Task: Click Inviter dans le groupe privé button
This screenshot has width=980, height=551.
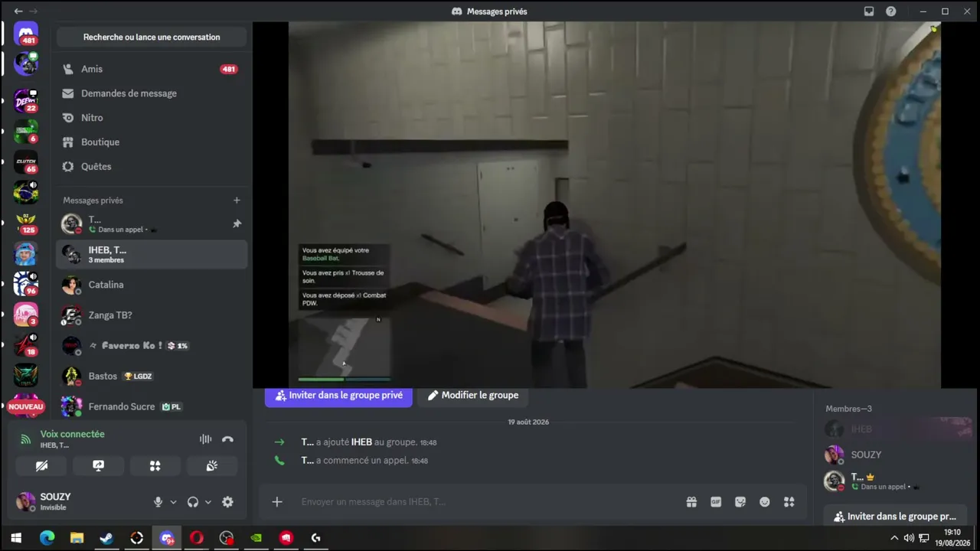Action: 338,396
